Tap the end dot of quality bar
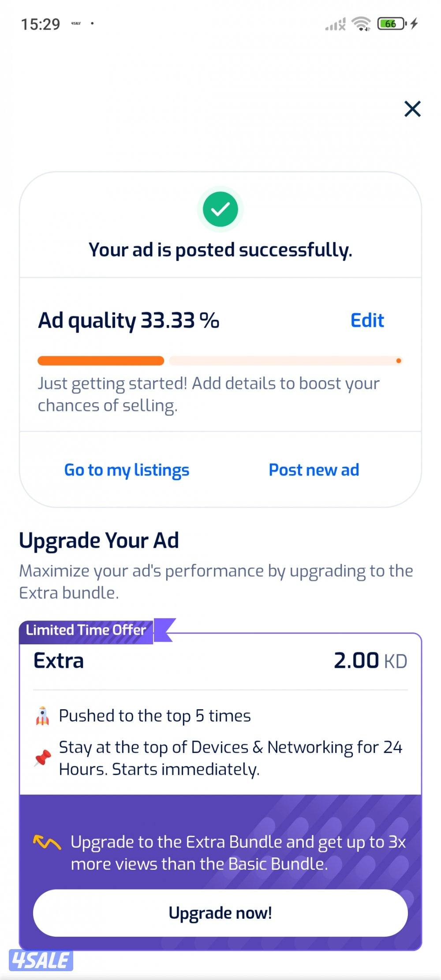Image resolution: width=441 pixels, height=980 pixels. pyautogui.click(x=399, y=361)
